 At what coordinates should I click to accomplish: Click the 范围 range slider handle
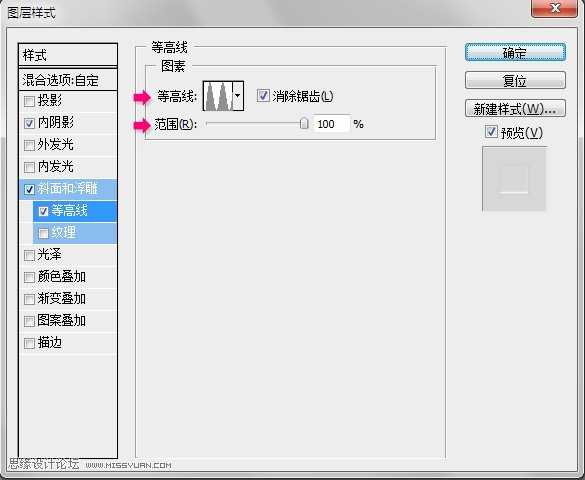click(x=304, y=123)
